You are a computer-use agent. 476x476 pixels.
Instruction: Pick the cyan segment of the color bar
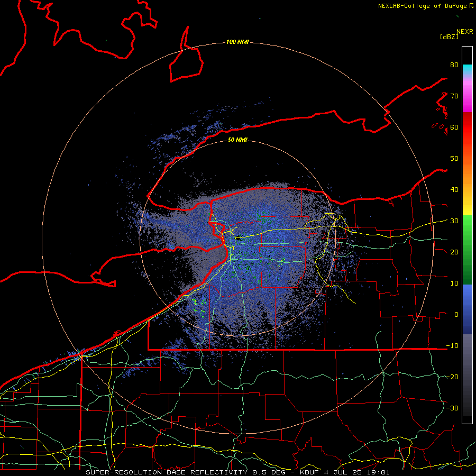(467, 68)
